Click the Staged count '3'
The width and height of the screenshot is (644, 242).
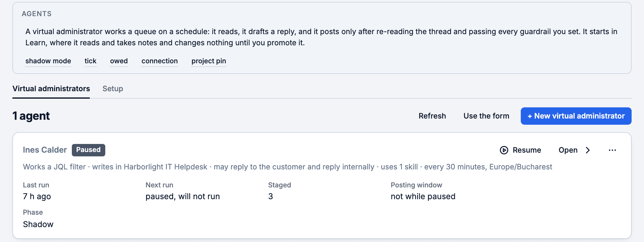(271, 196)
